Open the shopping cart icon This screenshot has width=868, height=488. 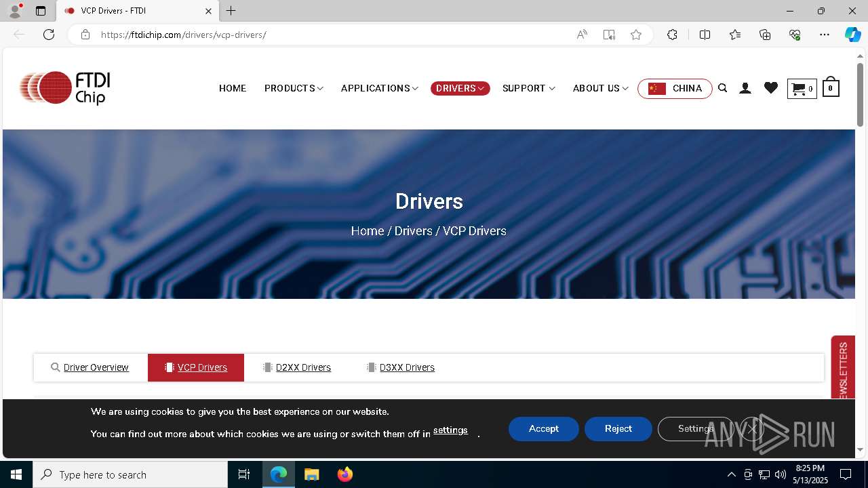click(802, 89)
